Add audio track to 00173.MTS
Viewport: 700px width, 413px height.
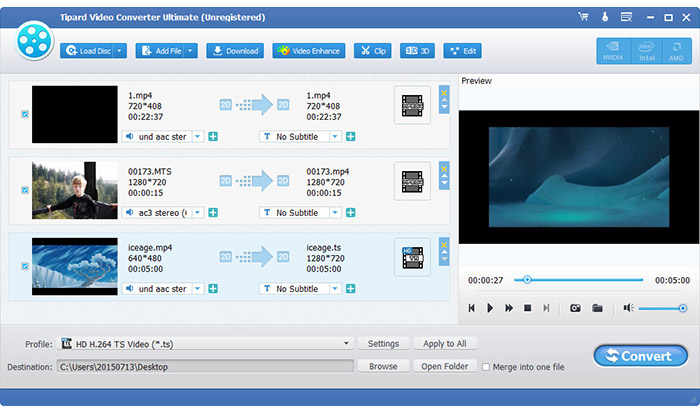tap(213, 213)
